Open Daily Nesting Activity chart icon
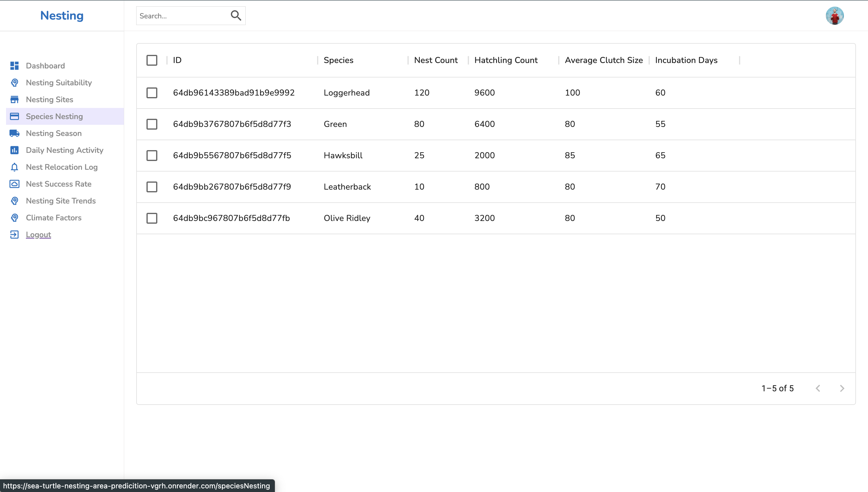Screen dimensions: 868x492 14,150
